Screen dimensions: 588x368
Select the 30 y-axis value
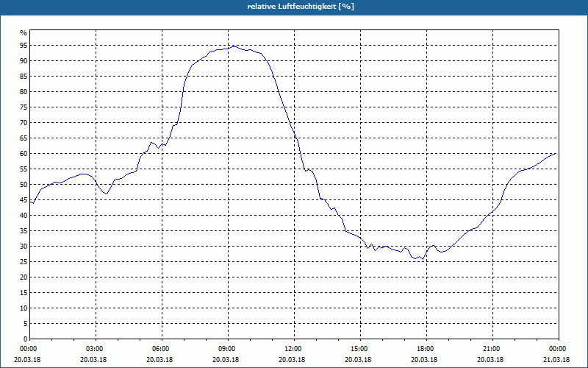coord(24,247)
